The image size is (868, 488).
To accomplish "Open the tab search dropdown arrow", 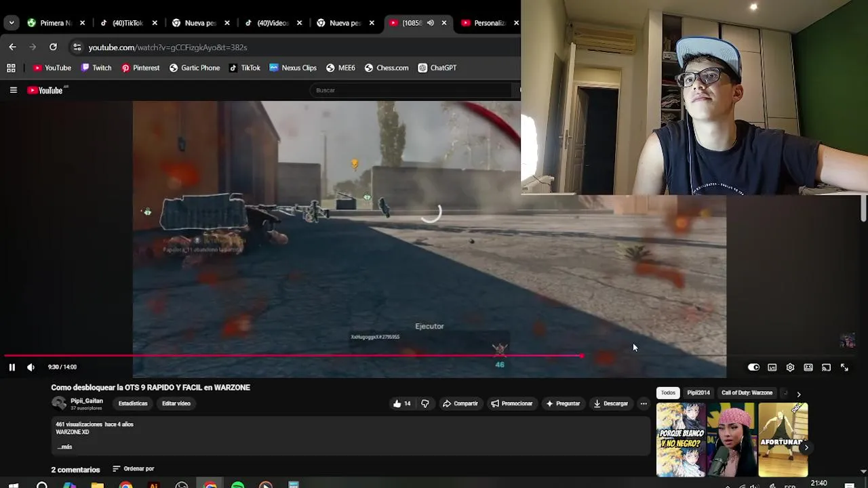I will point(12,23).
